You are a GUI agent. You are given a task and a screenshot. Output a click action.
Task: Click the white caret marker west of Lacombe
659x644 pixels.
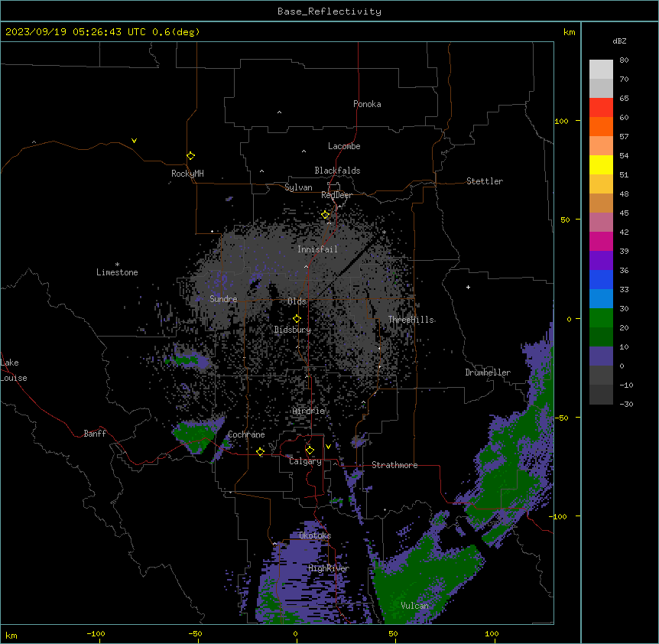[x=304, y=151]
